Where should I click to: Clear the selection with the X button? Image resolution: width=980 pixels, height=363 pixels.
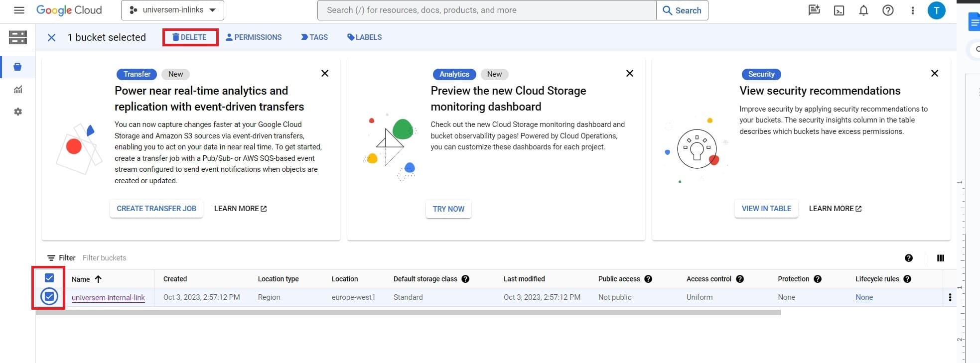tap(51, 37)
